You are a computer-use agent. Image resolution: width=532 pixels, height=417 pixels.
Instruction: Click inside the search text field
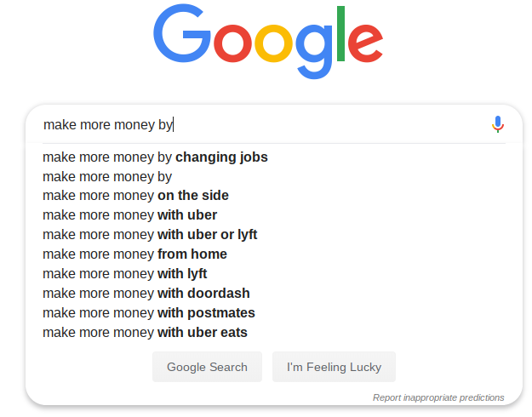pos(265,124)
